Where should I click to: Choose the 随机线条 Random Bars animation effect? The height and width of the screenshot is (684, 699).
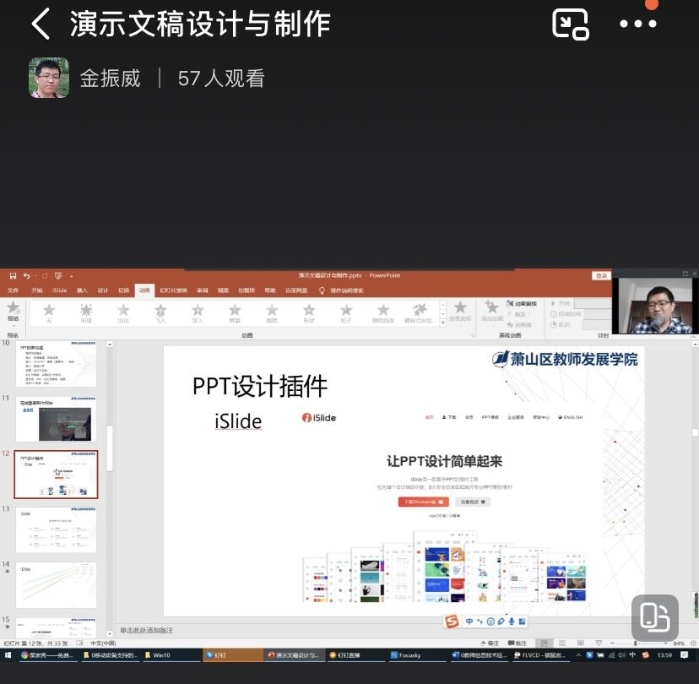pyautogui.click(x=383, y=313)
